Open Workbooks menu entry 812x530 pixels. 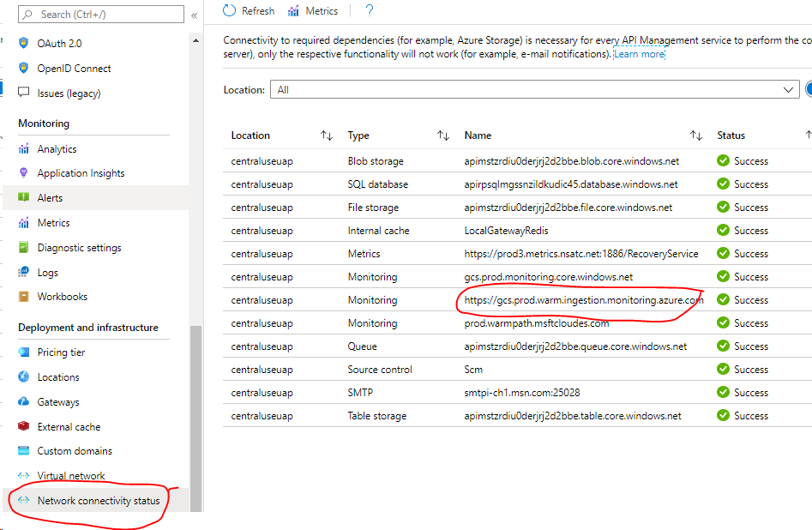pos(62,297)
